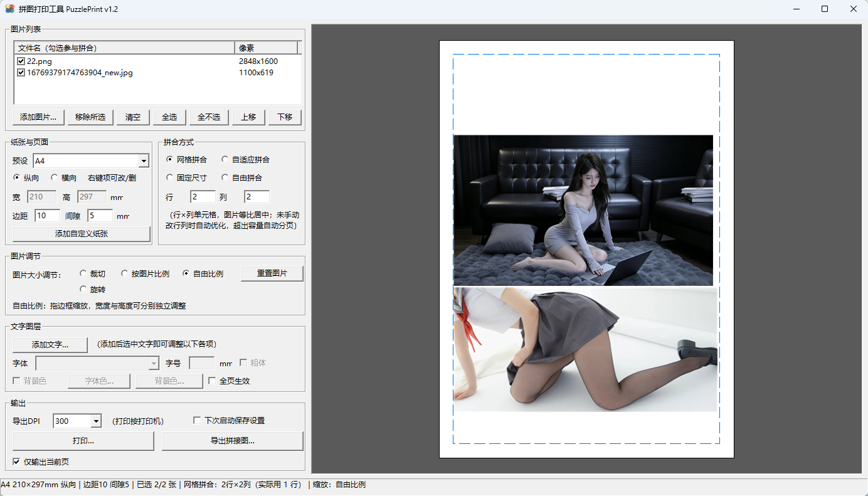
Task: Enable 下次启动保存设置 checkbox
Action: pyautogui.click(x=197, y=420)
